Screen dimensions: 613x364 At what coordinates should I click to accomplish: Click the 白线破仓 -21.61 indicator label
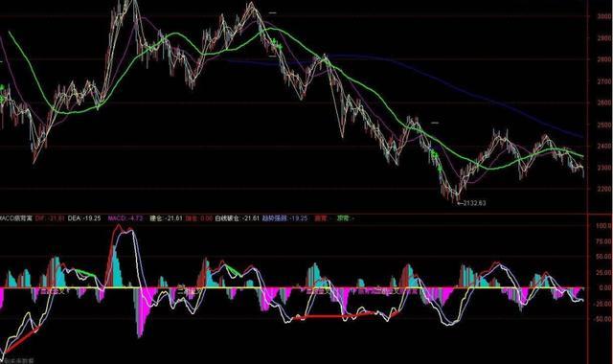coord(238,218)
